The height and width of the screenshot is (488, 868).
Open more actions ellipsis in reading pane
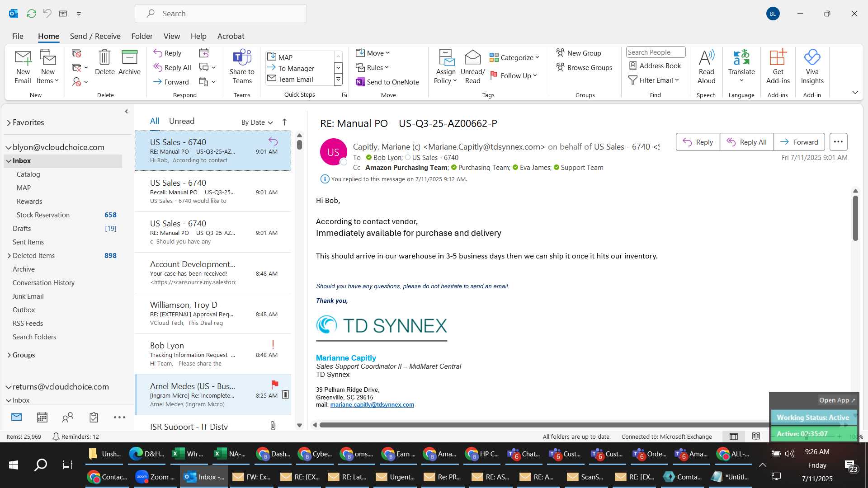tap(838, 142)
